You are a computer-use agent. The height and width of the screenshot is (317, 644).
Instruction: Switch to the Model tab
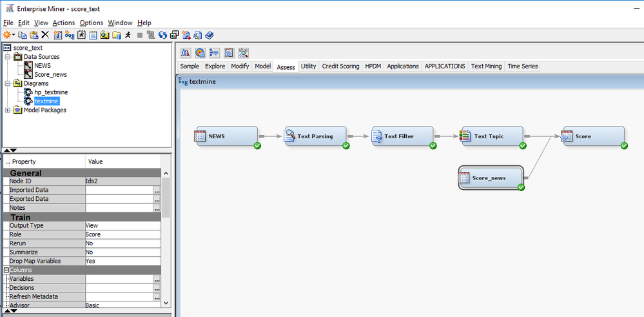[262, 66]
